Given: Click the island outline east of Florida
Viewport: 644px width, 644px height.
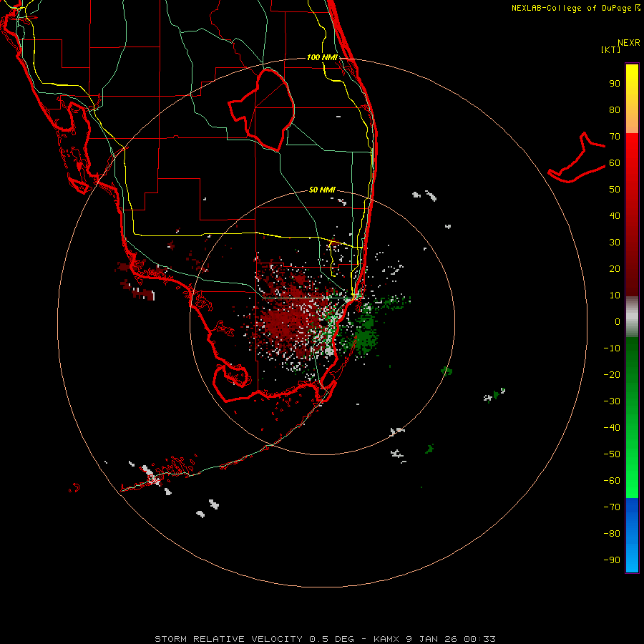Looking at the screenshot, I should (x=577, y=157).
